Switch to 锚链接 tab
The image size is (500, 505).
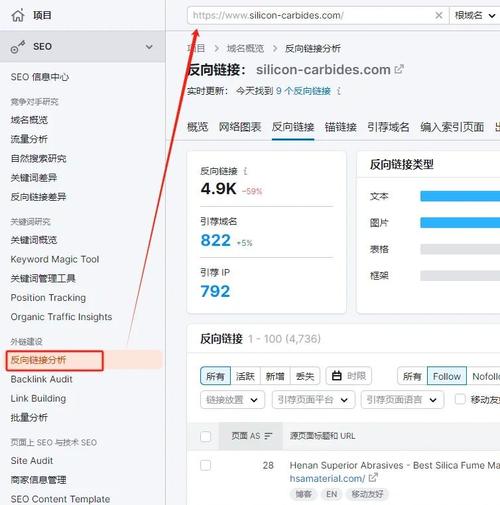(x=341, y=127)
